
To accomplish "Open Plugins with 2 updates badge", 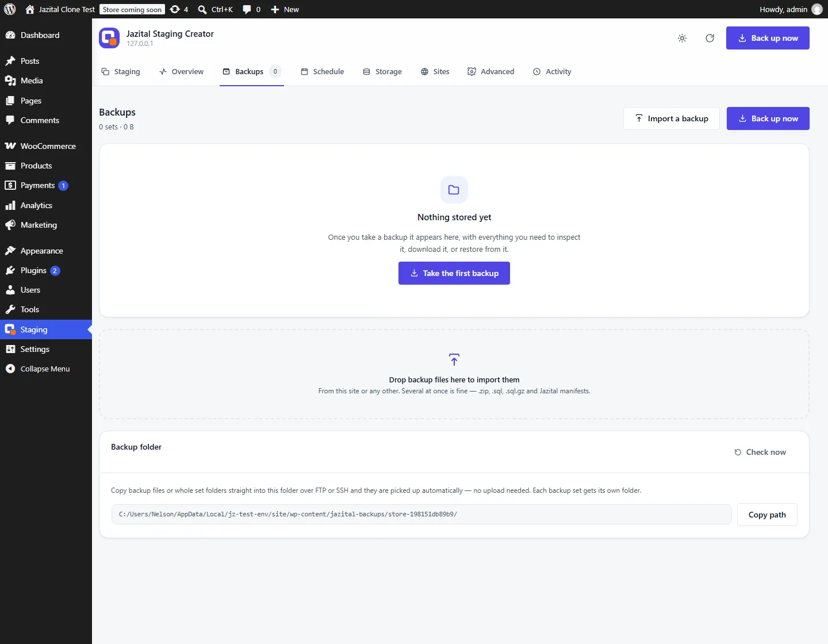I will tap(46, 270).
